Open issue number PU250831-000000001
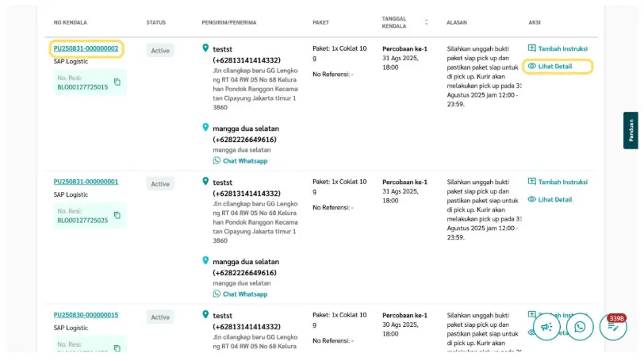This screenshot has width=644, height=361. [x=86, y=182]
